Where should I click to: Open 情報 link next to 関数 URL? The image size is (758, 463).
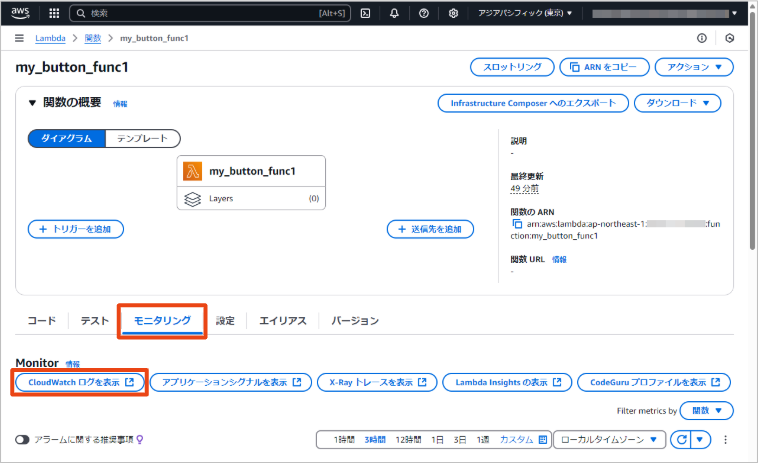[x=559, y=260]
